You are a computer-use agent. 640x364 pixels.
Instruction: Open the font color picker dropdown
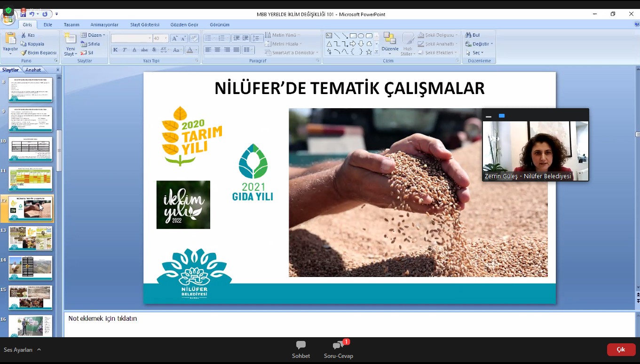(196, 50)
